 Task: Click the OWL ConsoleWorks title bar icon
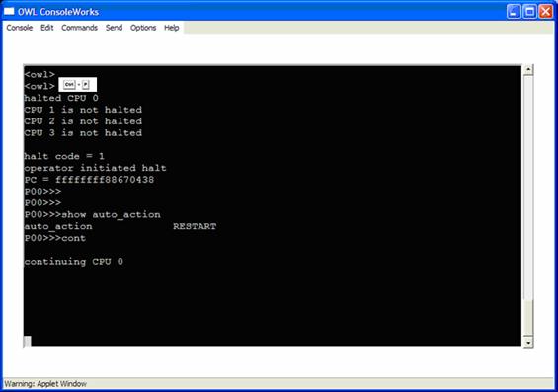pyautogui.click(x=9, y=12)
